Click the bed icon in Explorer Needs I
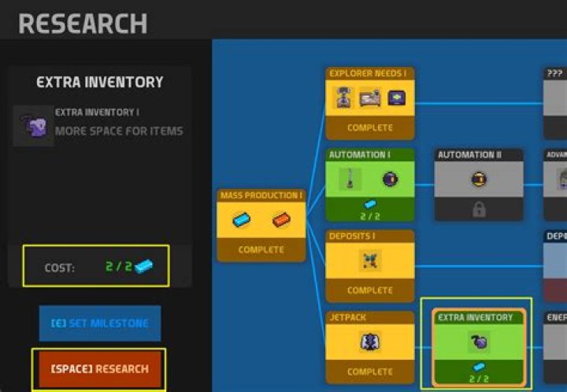This screenshot has height=392, width=567. [x=370, y=98]
